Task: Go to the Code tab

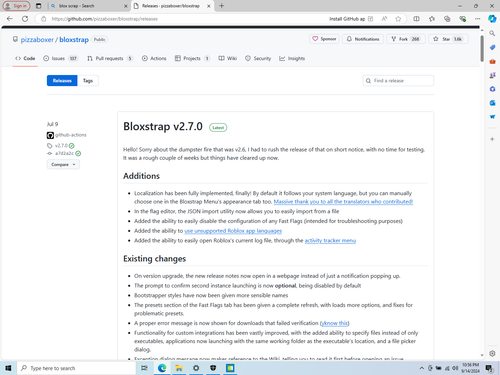Action: pos(25,58)
